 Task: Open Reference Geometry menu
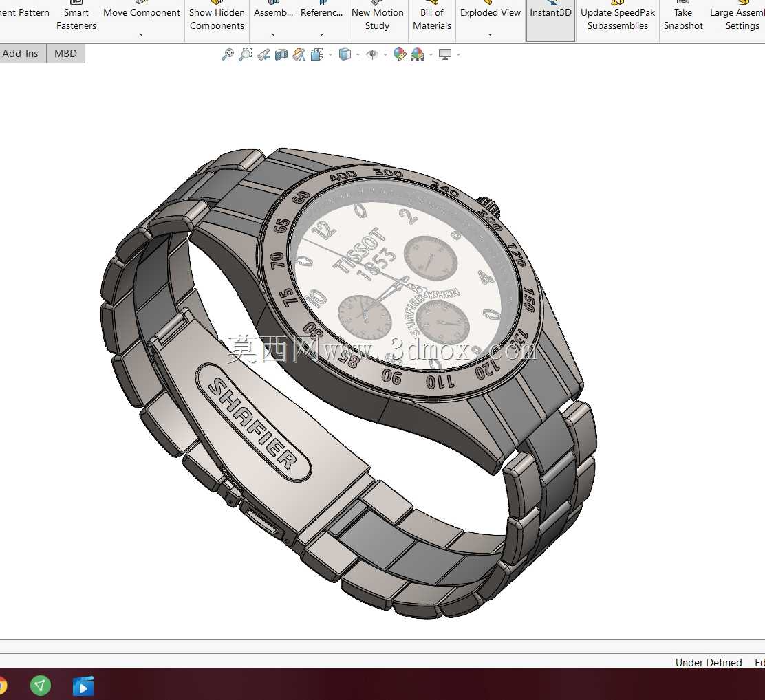(x=321, y=12)
